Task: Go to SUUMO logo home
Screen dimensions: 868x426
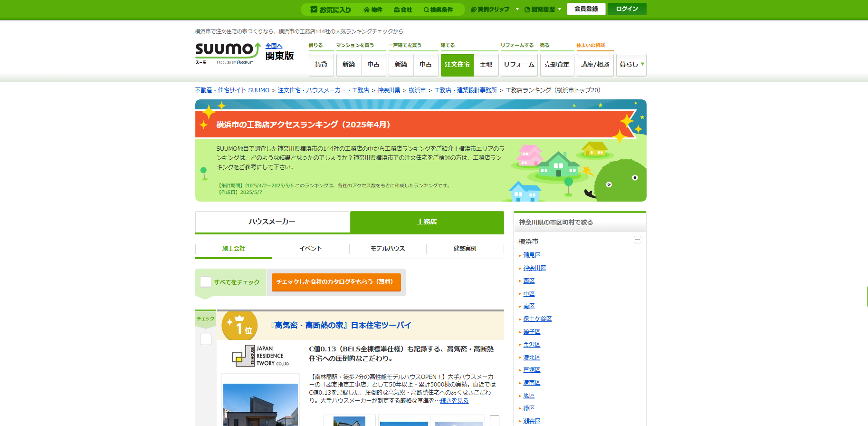Action: [x=228, y=53]
